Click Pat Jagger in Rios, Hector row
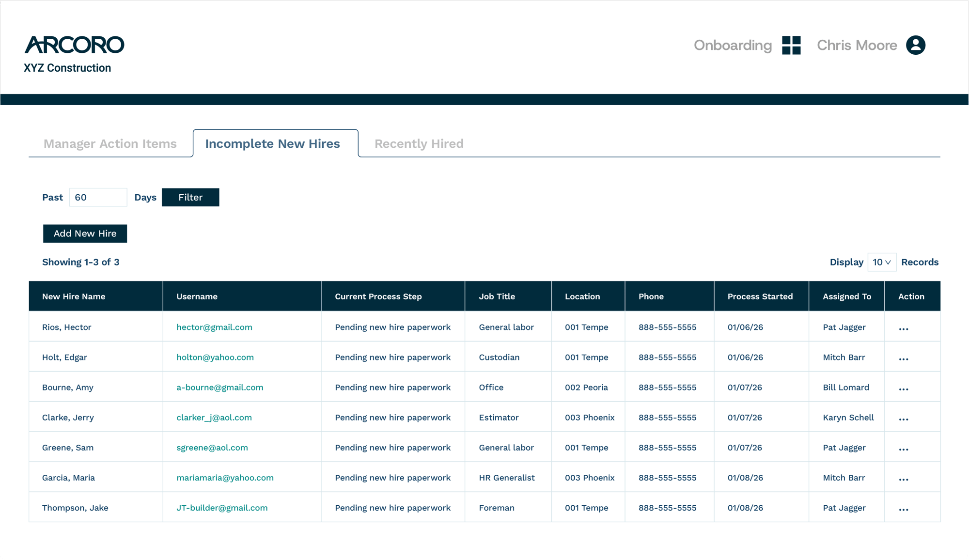Image resolution: width=969 pixels, height=560 pixels. tap(844, 327)
